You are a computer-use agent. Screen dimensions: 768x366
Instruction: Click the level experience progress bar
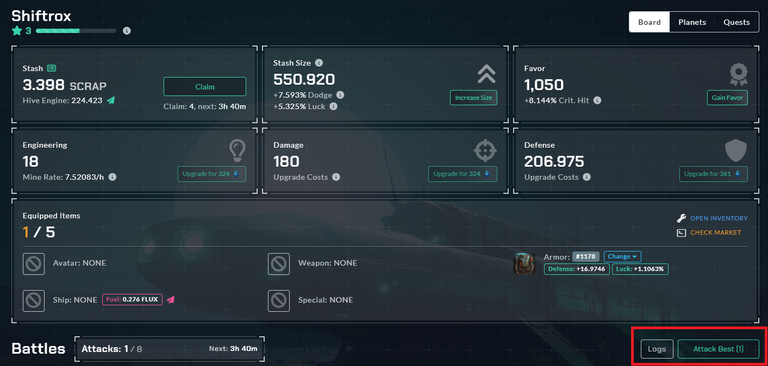(76, 31)
